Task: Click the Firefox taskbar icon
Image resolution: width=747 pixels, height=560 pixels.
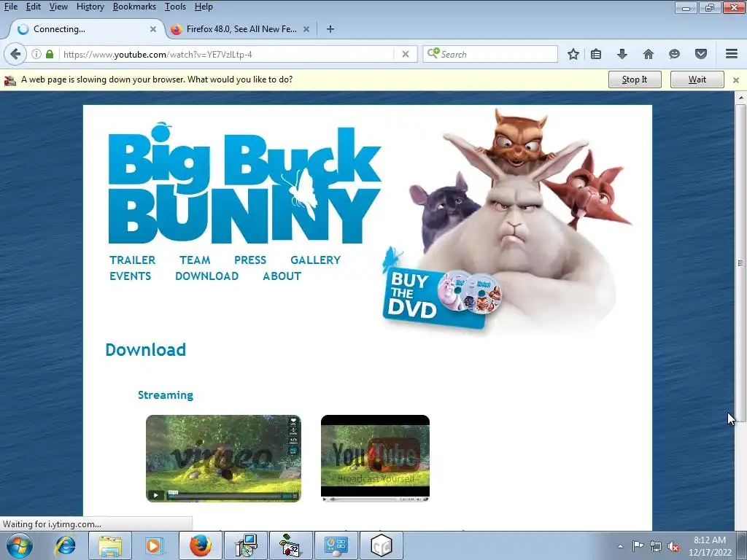Action: click(x=201, y=545)
